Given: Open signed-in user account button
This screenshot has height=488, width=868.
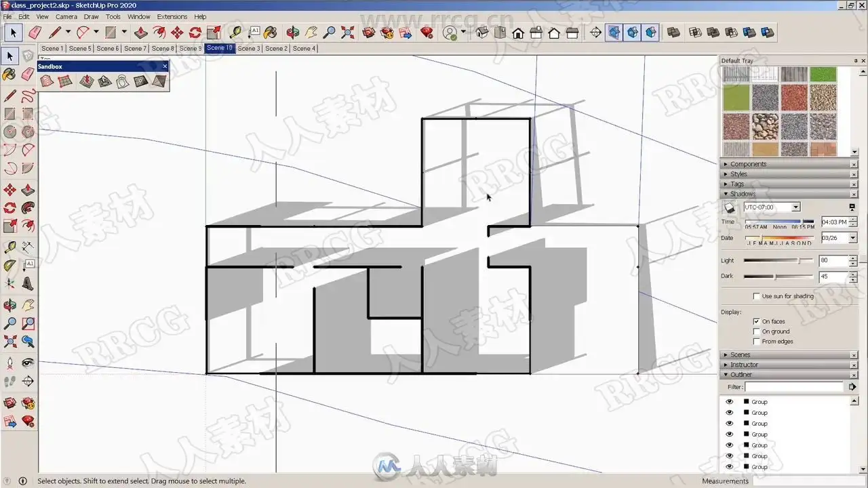Looking at the screenshot, I should pos(450,33).
